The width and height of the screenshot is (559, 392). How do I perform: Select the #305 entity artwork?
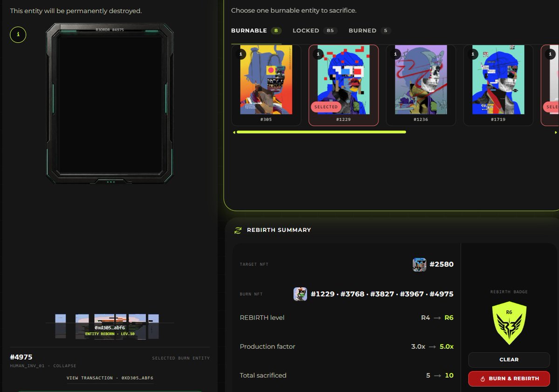[266, 80]
